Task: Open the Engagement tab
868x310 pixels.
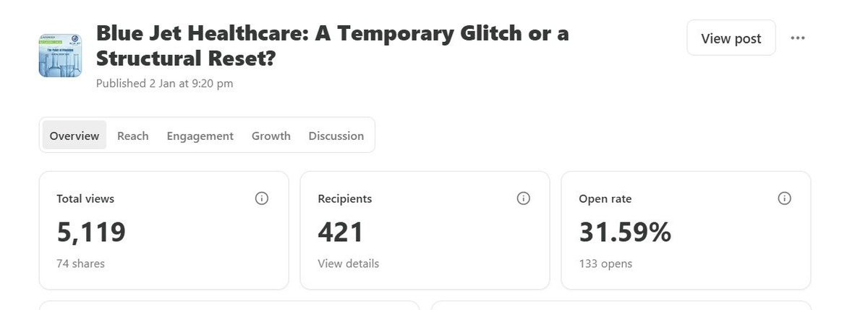Action: pyautogui.click(x=200, y=135)
